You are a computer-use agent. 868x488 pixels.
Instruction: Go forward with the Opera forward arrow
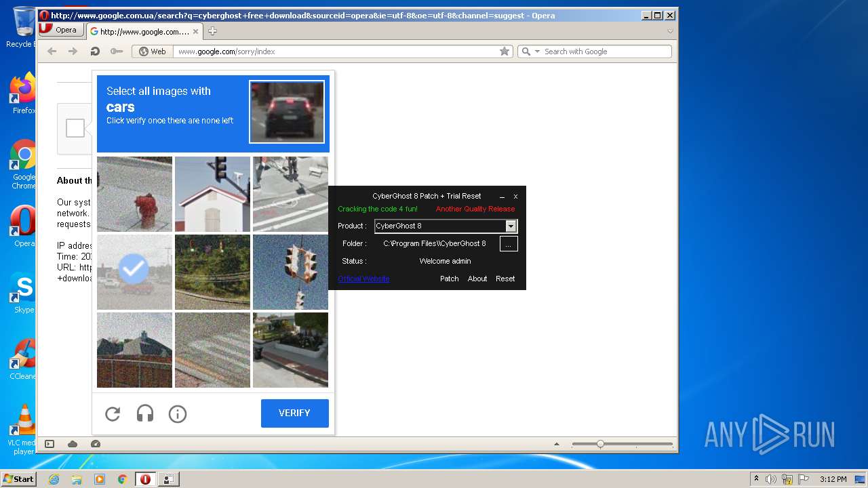pos(73,52)
